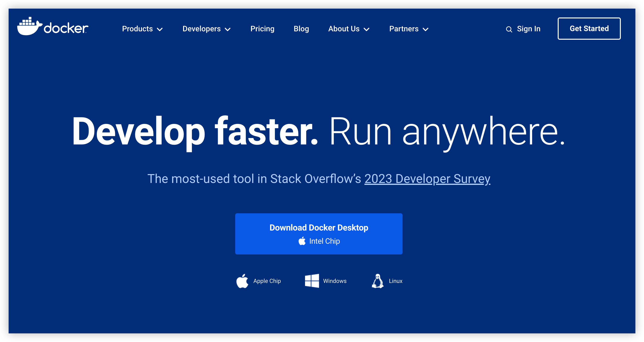Open the Developers menu label
Screen dimensions: 644x342
[202, 29]
